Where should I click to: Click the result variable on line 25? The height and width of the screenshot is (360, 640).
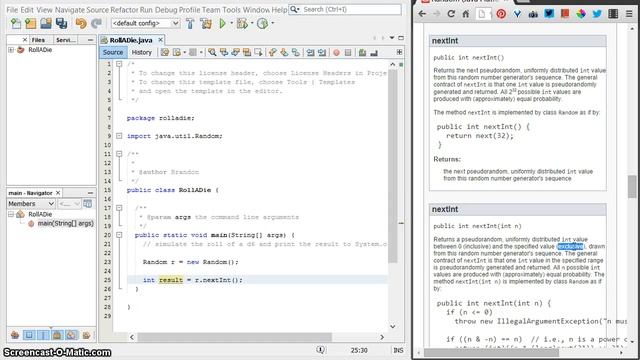tap(171, 280)
